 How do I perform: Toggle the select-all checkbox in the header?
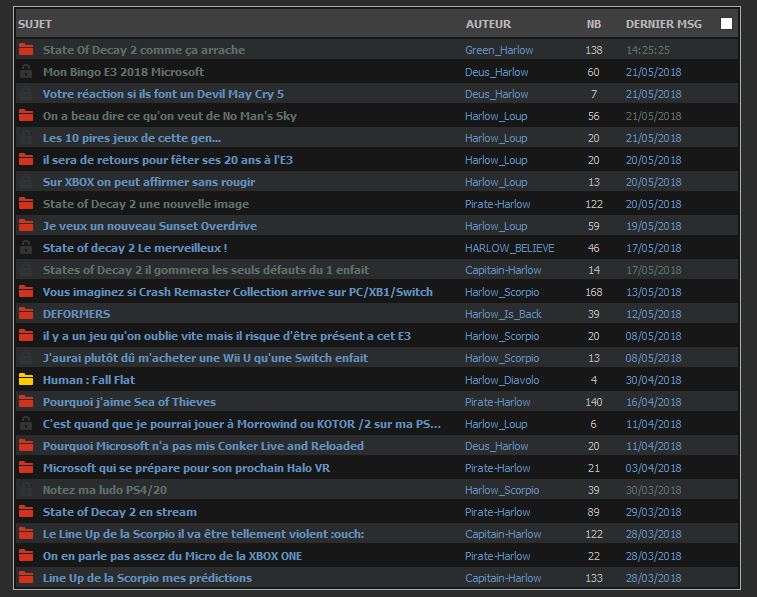coord(727,23)
